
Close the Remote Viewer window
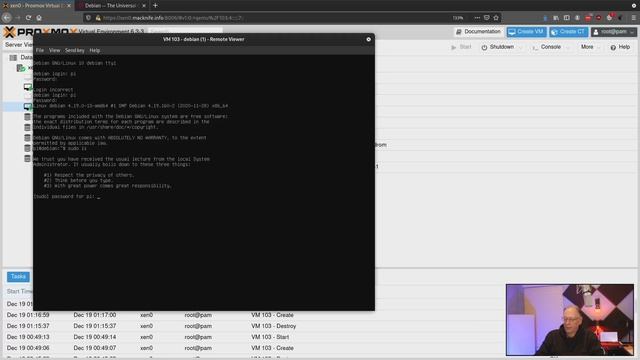[369, 39]
